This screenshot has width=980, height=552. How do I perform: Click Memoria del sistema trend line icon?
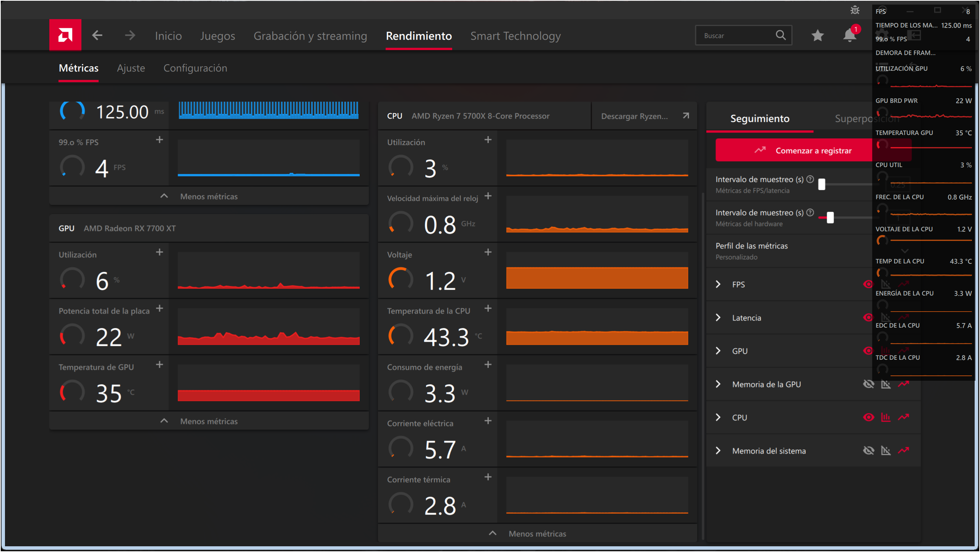tap(903, 451)
